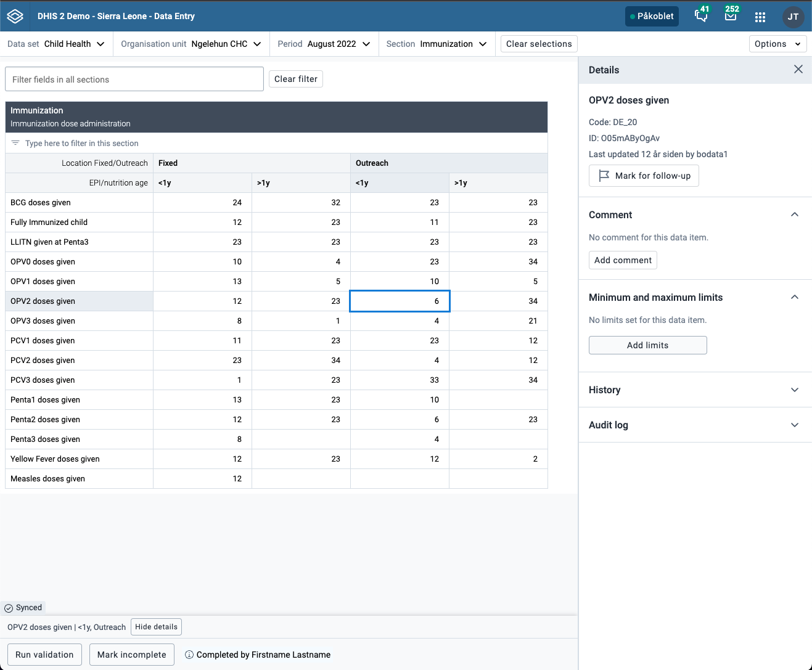Open the Options menu
This screenshot has height=670, width=812.
pos(777,44)
